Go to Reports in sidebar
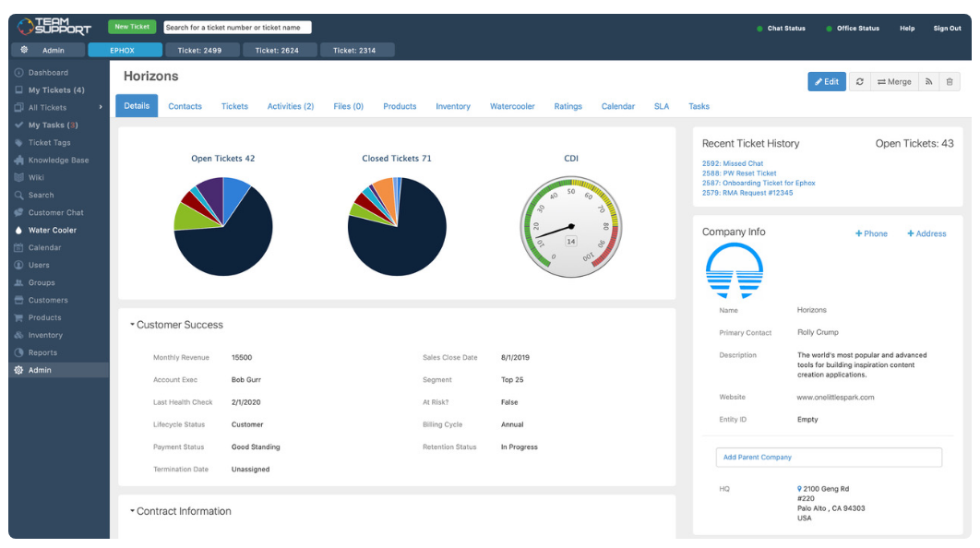The width and height of the screenshot is (980, 548). 42,352
